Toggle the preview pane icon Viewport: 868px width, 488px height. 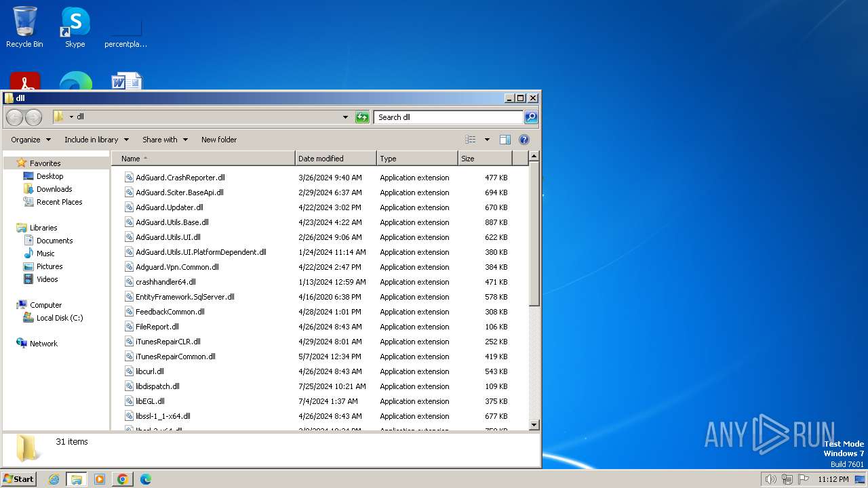505,140
